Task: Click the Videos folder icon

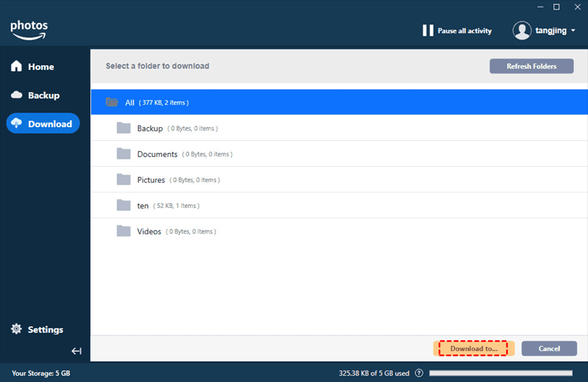Action: tap(123, 231)
